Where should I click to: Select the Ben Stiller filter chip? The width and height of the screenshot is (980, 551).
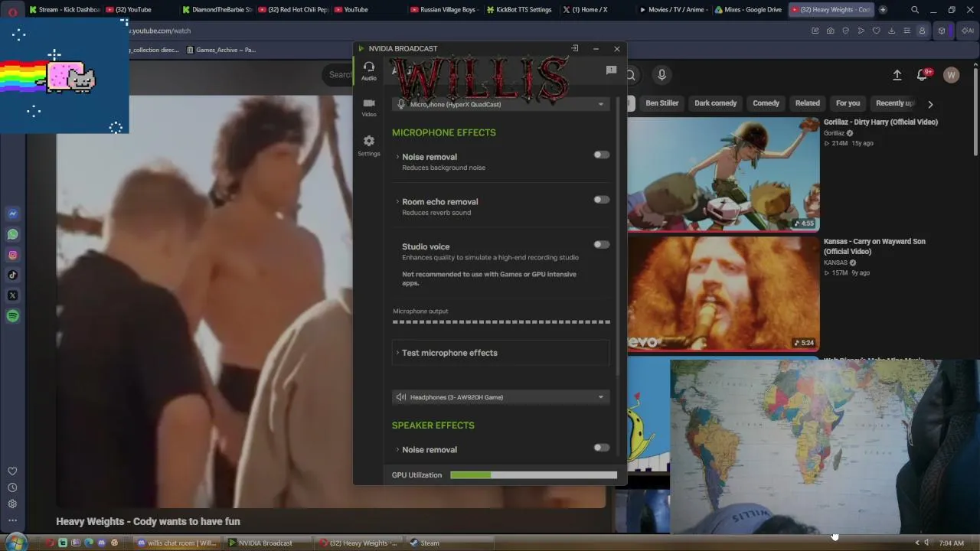[x=661, y=103]
